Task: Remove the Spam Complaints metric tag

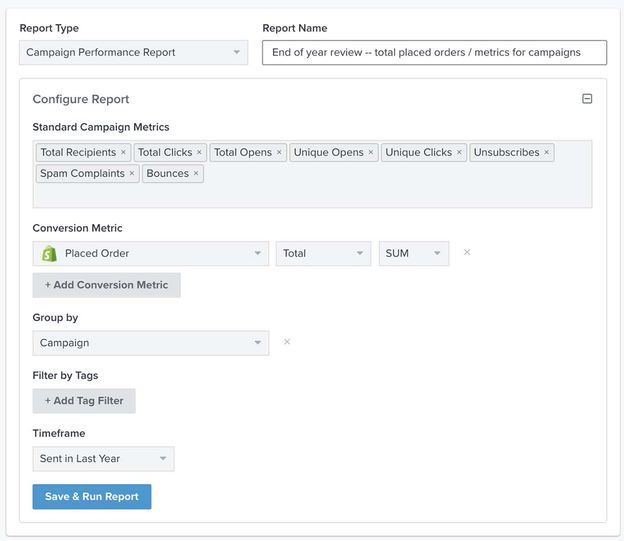Action: click(132, 174)
